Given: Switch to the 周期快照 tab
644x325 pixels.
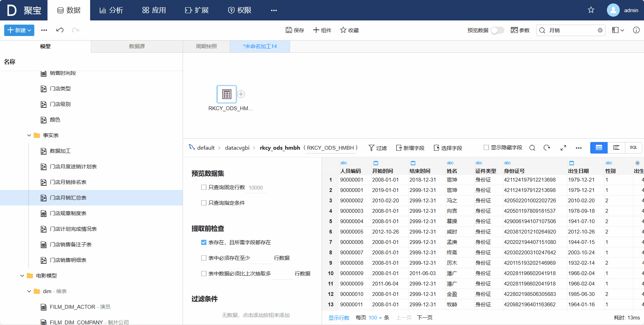Looking at the screenshot, I should 206,46.
